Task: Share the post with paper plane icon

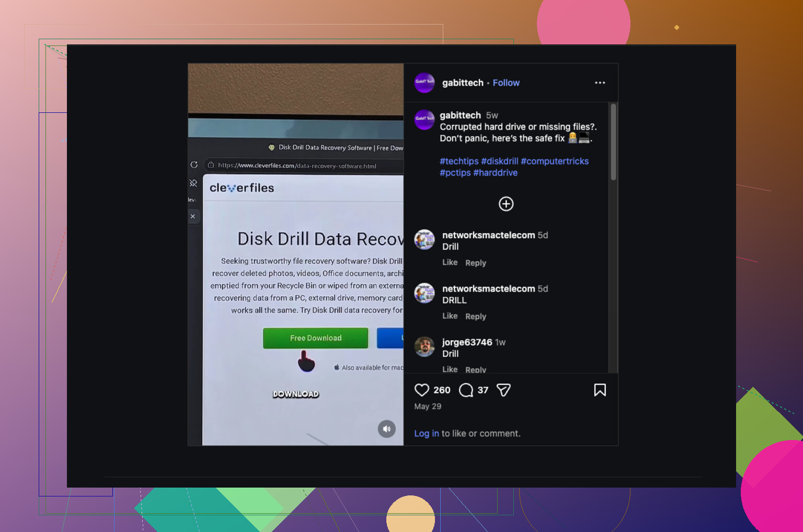Action: point(503,390)
